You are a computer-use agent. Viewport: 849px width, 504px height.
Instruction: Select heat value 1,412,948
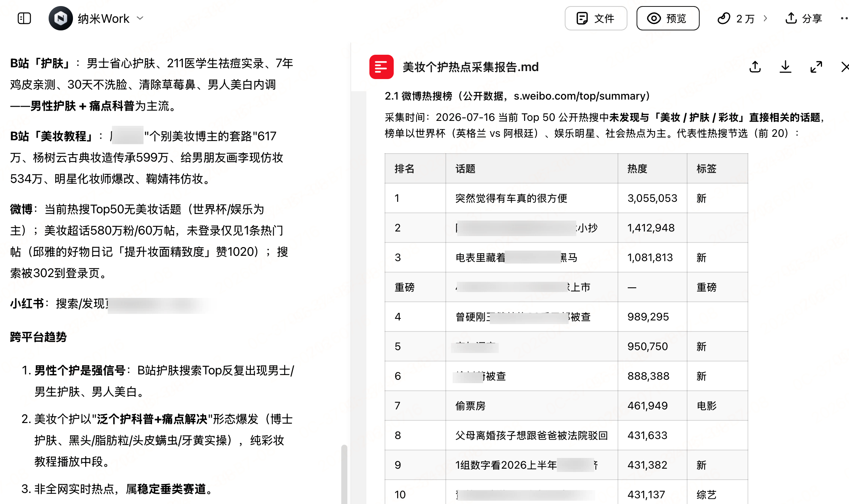click(651, 228)
